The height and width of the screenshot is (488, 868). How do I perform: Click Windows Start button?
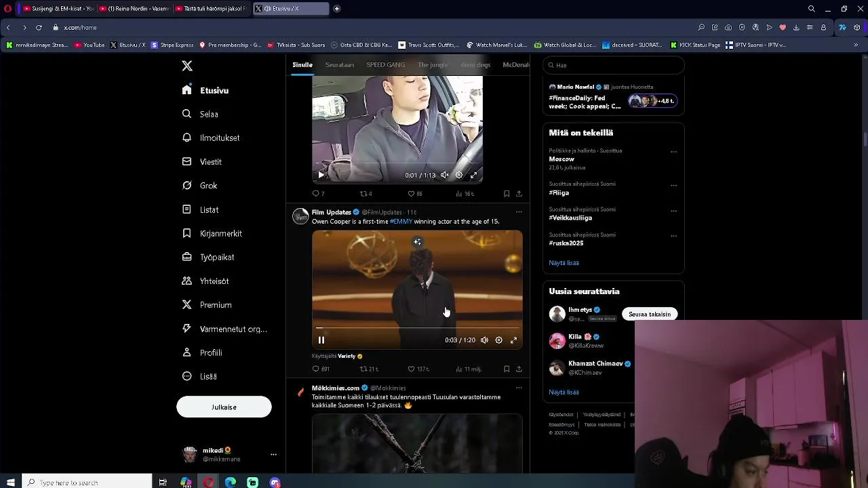tap(11, 483)
